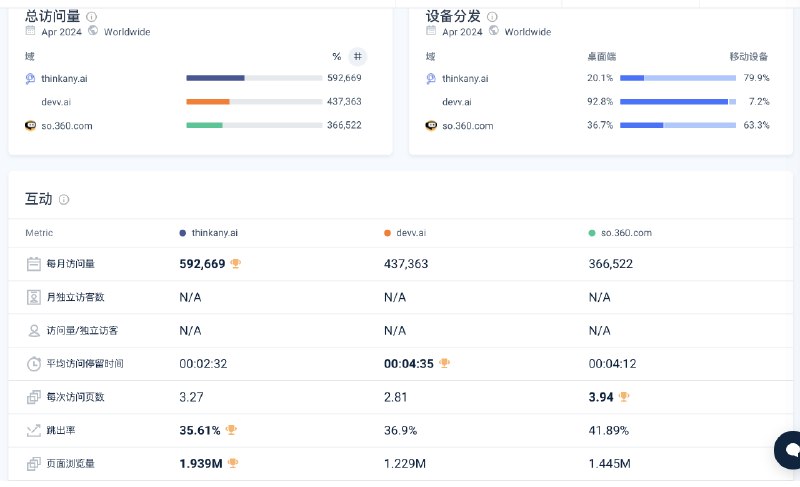The image size is (800, 487).
Task: Click the 移动设备 column label
Action: (749, 57)
